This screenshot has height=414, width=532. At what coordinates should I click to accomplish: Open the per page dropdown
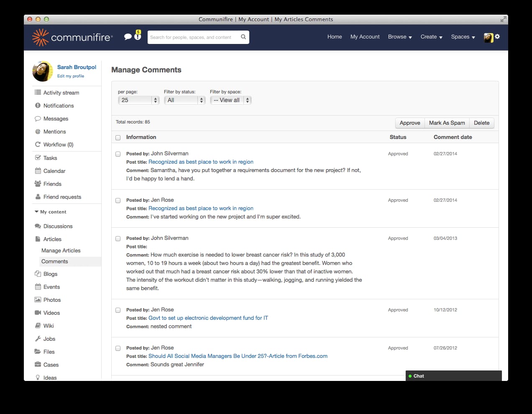pos(138,100)
